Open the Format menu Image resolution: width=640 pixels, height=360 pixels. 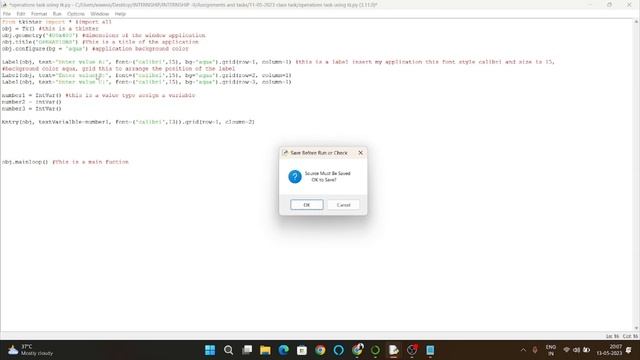coord(39,14)
